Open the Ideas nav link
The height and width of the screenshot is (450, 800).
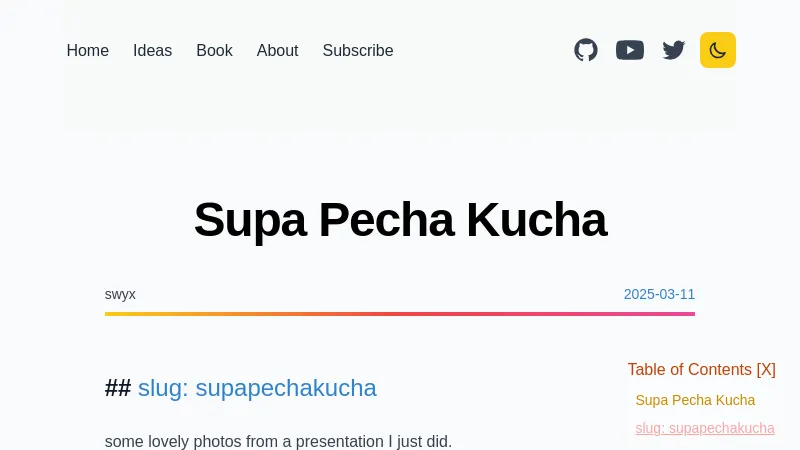pyautogui.click(x=152, y=50)
